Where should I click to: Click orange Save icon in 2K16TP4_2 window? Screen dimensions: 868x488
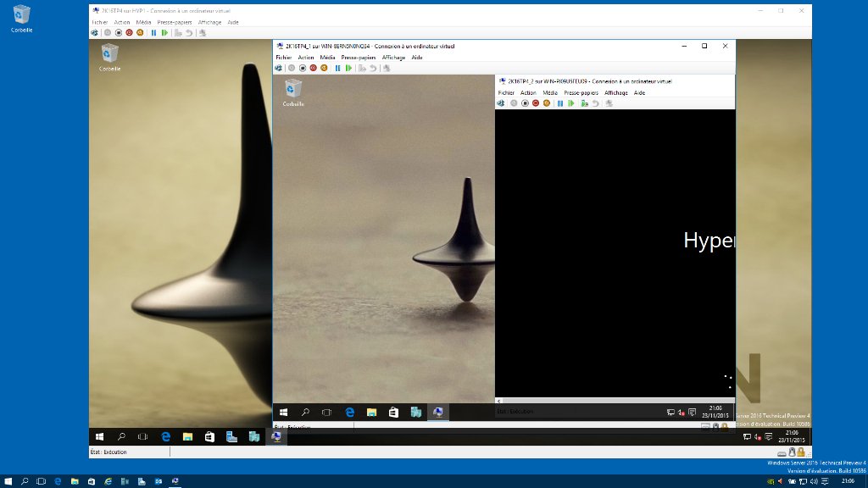[547, 103]
